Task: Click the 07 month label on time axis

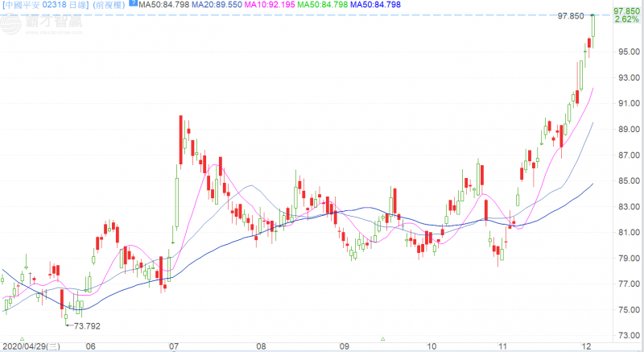Action: pos(173,346)
